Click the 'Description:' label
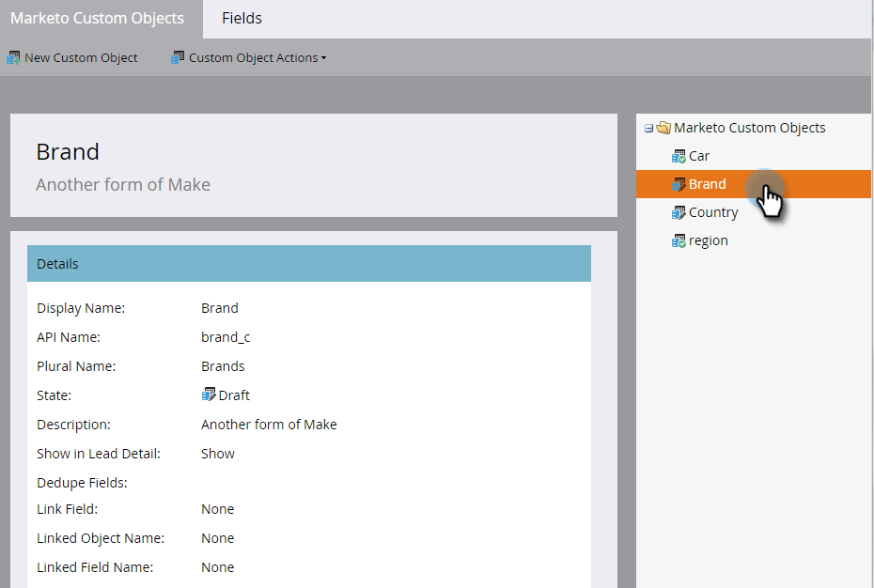The width and height of the screenshot is (874, 588). [x=73, y=425]
